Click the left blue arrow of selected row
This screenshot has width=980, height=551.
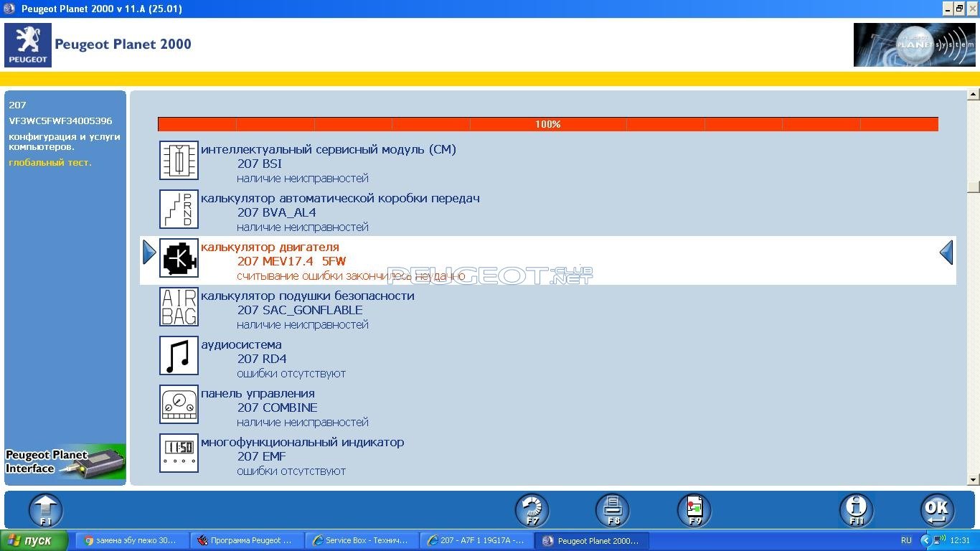[x=149, y=253]
